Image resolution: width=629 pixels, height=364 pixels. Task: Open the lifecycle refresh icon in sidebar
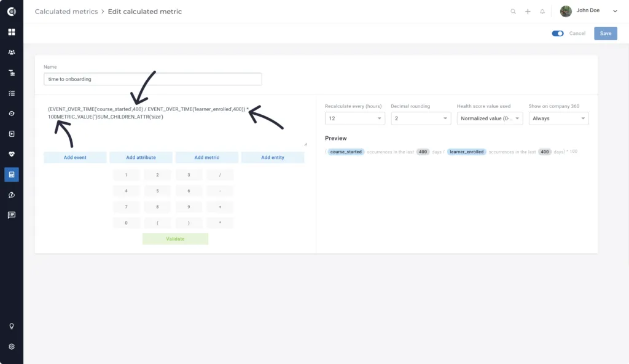[x=11, y=114]
